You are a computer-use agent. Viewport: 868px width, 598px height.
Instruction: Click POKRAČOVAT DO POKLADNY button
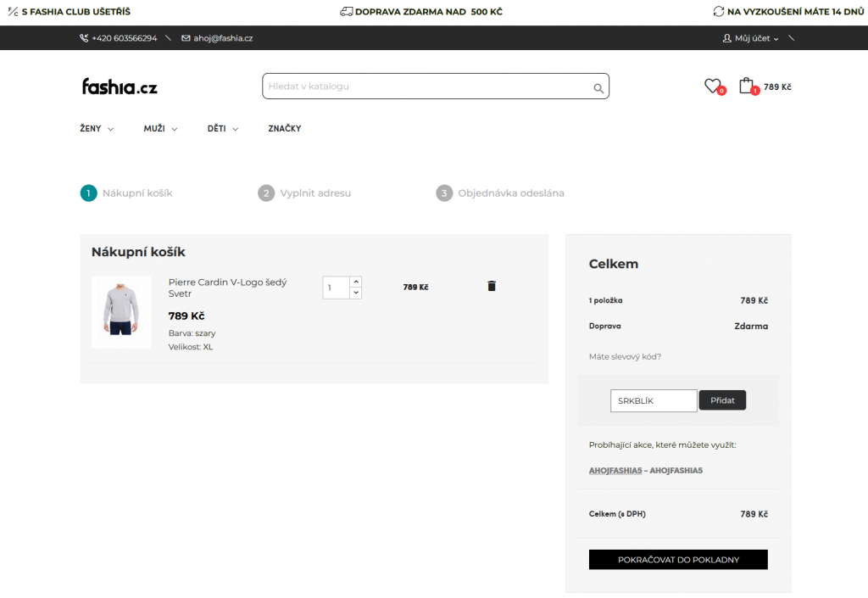coord(678,560)
